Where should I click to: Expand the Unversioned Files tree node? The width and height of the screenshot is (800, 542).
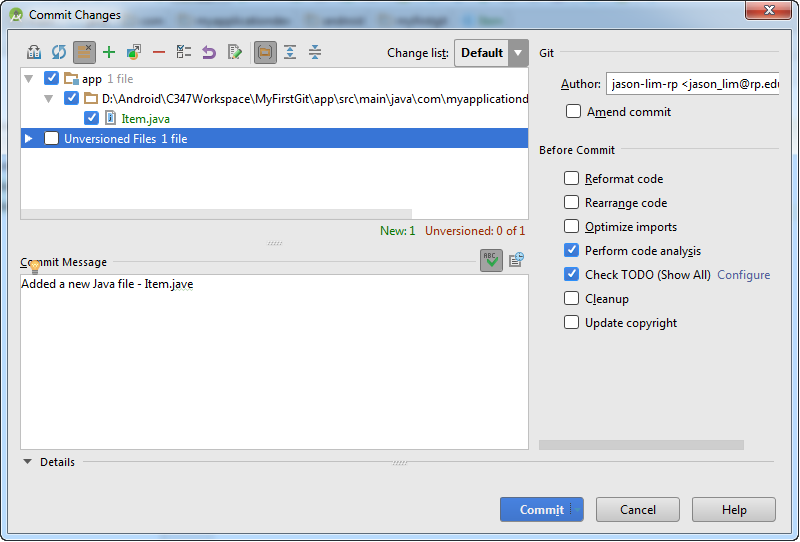tap(29, 139)
